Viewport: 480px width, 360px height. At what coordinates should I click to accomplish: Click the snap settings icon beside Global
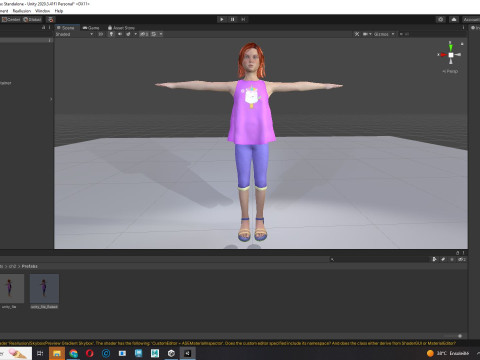coord(50,20)
